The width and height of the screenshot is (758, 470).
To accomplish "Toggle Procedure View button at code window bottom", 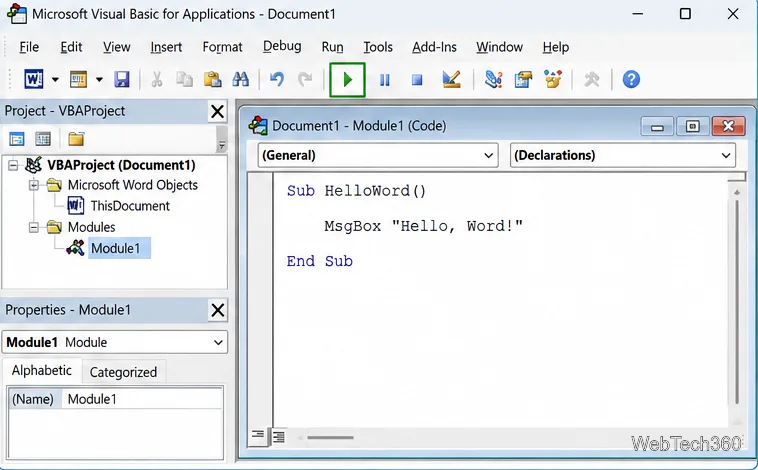I will click(259, 437).
